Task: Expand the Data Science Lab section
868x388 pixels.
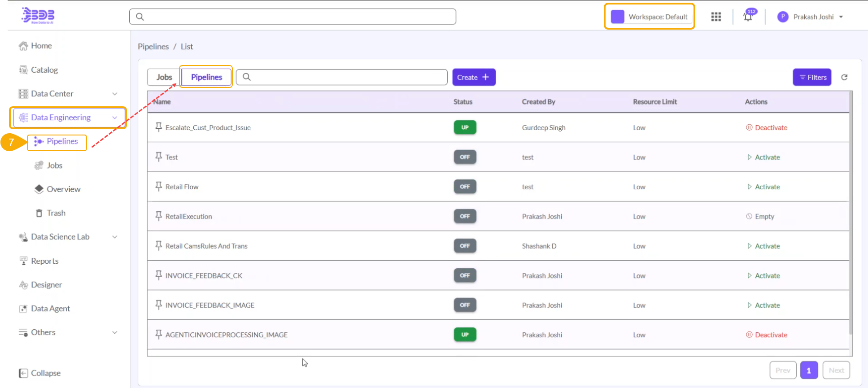Action: point(115,237)
